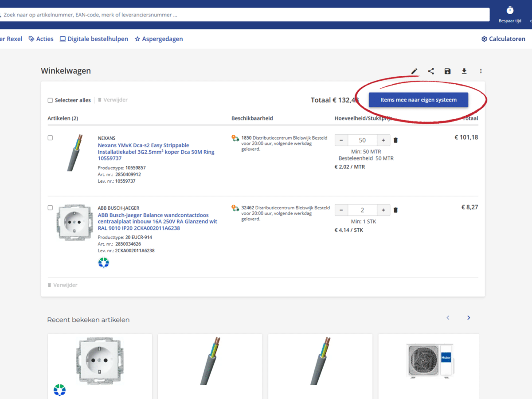The width and height of the screenshot is (532, 399).
Task: Open Digitale bestelhulpen in the navigation
Action: 94,39
